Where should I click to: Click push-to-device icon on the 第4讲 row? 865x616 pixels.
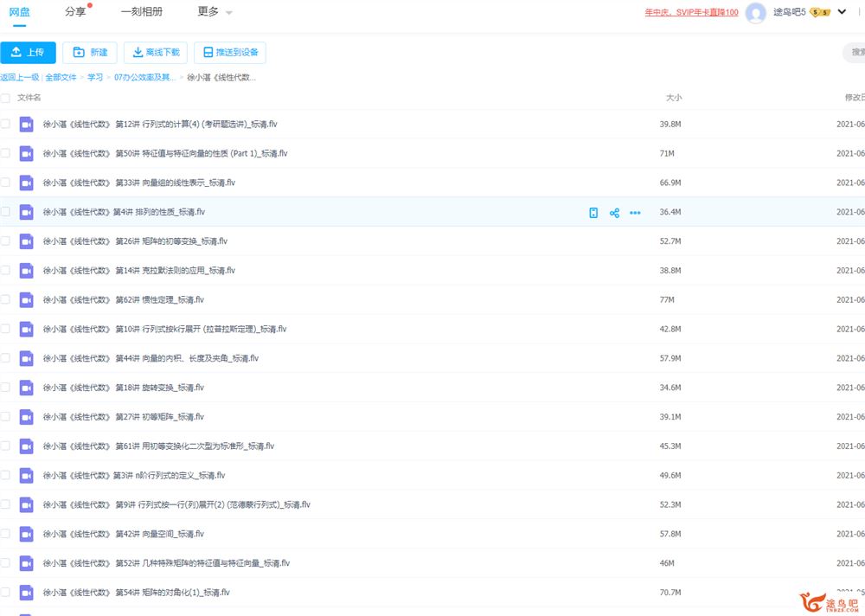coord(593,213)
